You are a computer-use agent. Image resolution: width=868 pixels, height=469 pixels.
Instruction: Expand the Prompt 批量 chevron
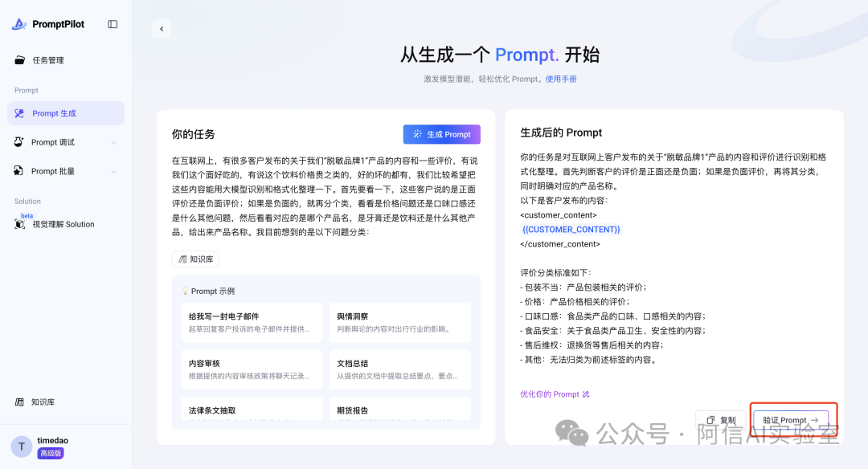click(x=113, y=171)
